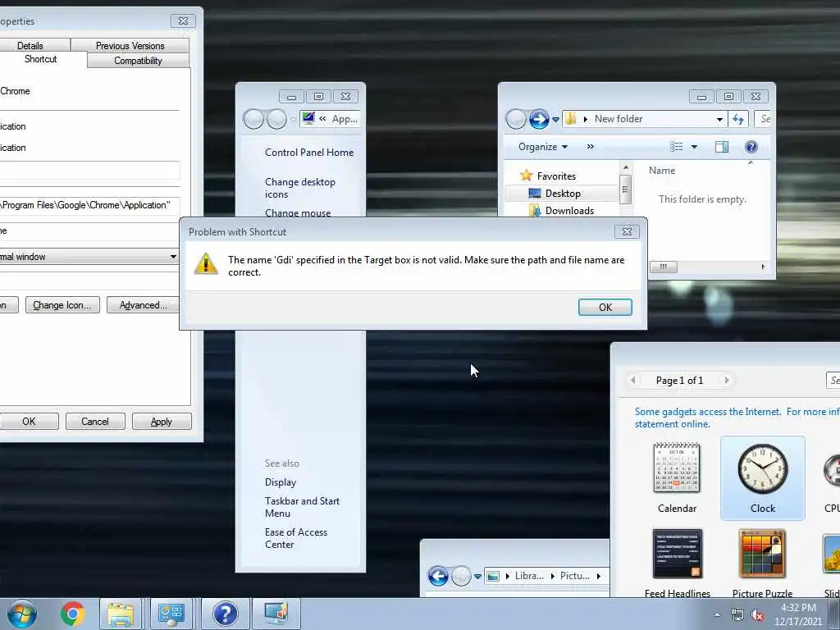The width and height of the screenshot is (840, 630).
Task: Click OK in Properties dialog
Action: [x=29, y=422]
